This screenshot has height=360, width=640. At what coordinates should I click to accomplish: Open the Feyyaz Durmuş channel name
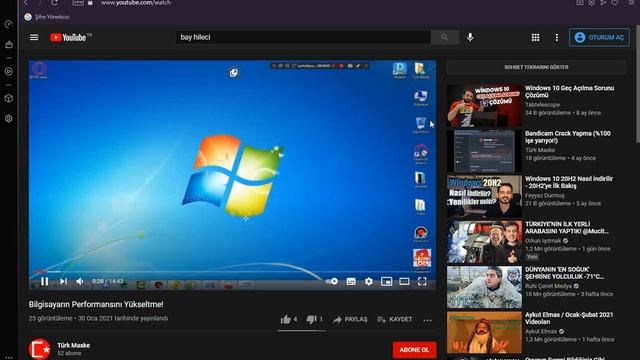(544, 196)
